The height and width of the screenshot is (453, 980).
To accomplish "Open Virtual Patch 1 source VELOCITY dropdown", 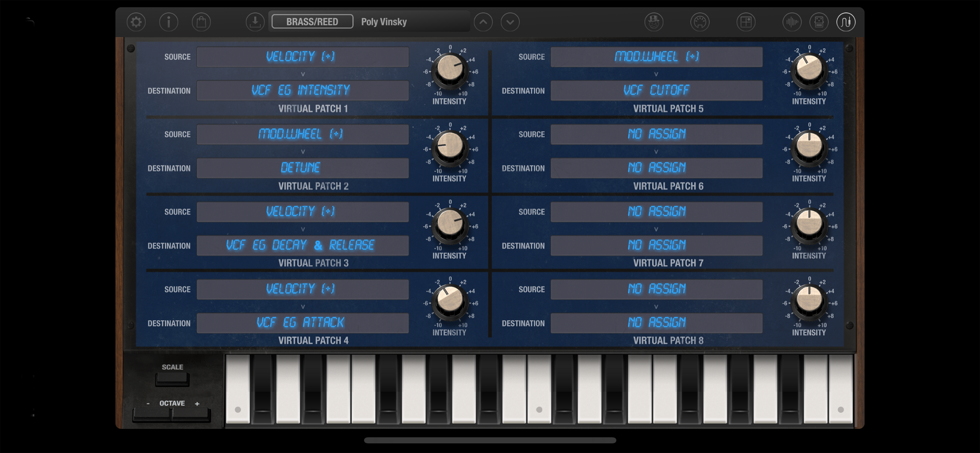I will coord(303,57).
